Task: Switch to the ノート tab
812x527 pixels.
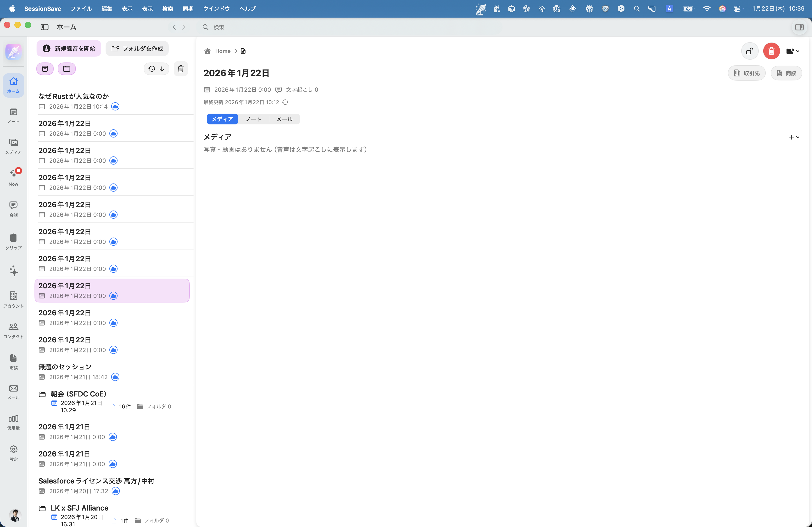Action: [253, 119]
